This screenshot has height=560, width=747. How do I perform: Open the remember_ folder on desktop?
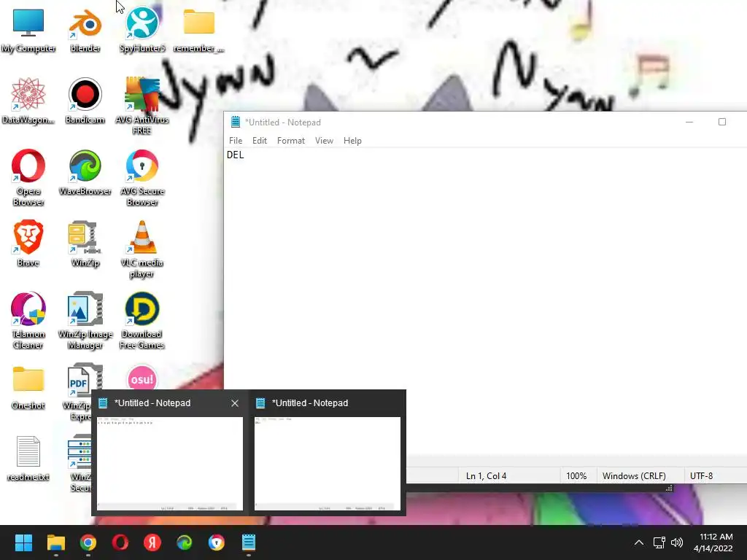[x=198, y=30]
